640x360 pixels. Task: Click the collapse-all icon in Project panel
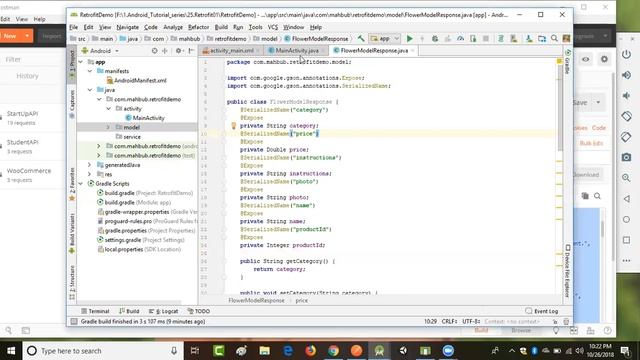[165, 51]
